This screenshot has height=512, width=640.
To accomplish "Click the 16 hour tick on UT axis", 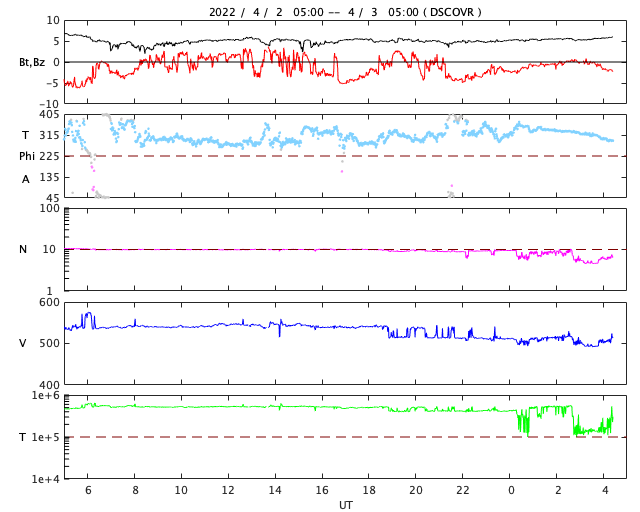I will click(x=322, y=490).
